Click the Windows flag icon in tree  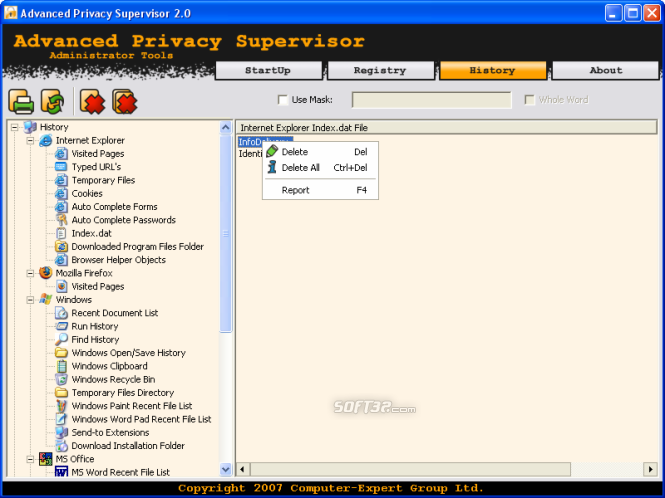point(45,299)
